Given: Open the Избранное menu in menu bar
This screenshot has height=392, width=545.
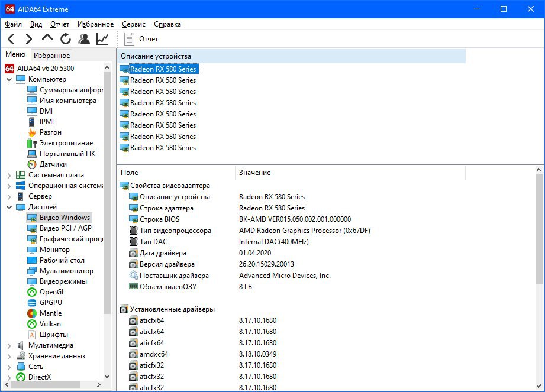Looking at the screenshot, I should (x=95, y=24).
